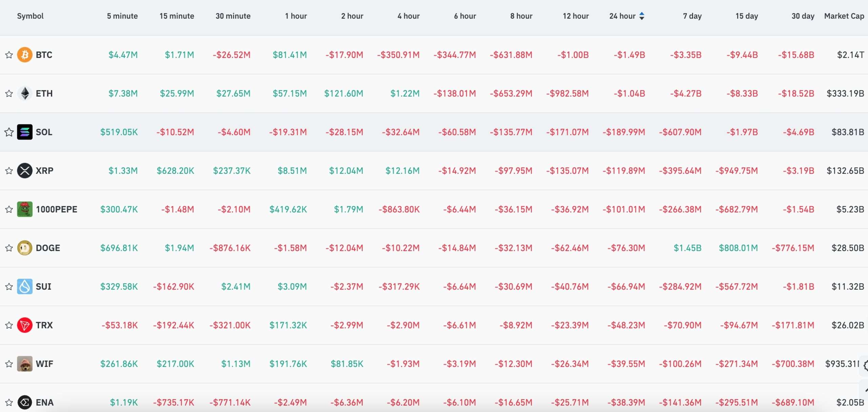Open the SOL symbol link
Image resolution: width=868 pixels, height=412 pixels.
click(44, 132)
